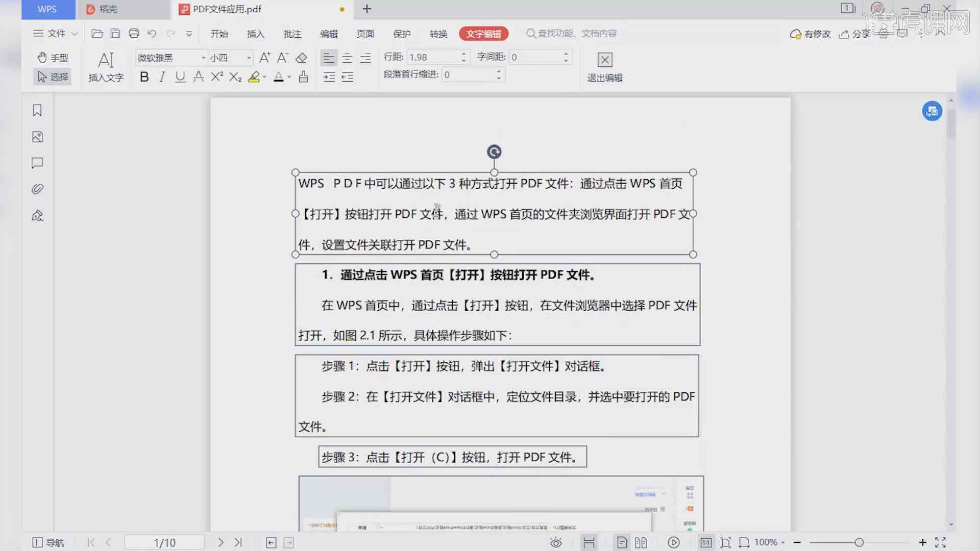
Task: Toggle italic formatting
Action: (162, 77)
